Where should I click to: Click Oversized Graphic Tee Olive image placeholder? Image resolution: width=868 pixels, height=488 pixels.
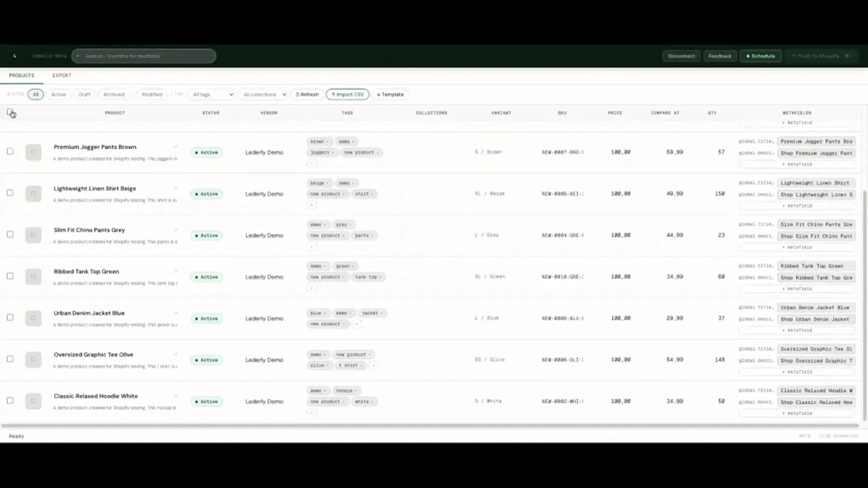tap(33, 359)
